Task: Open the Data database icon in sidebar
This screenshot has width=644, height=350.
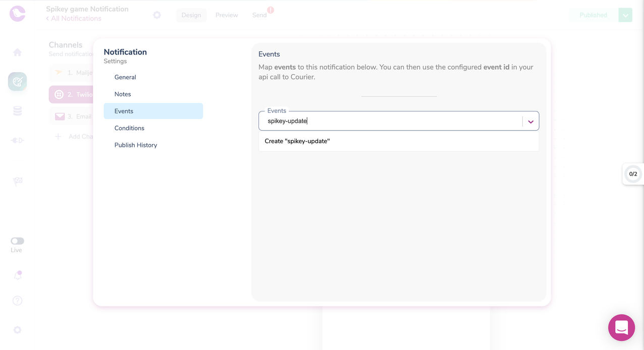Action: [17, 111]
